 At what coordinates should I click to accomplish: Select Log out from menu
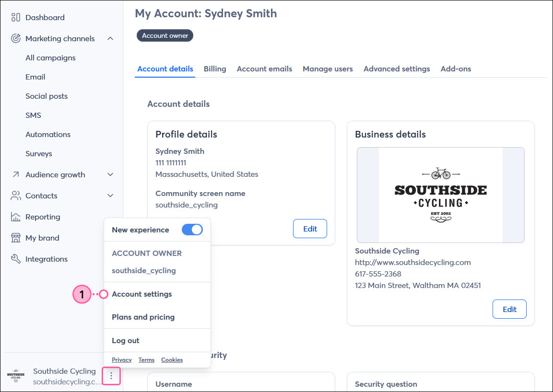[126, 341]
